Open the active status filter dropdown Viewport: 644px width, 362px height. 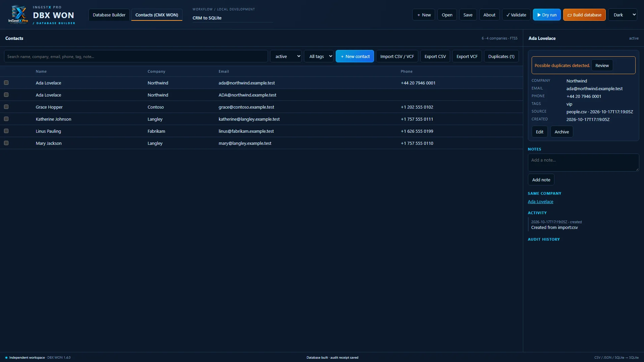point(286,56)
